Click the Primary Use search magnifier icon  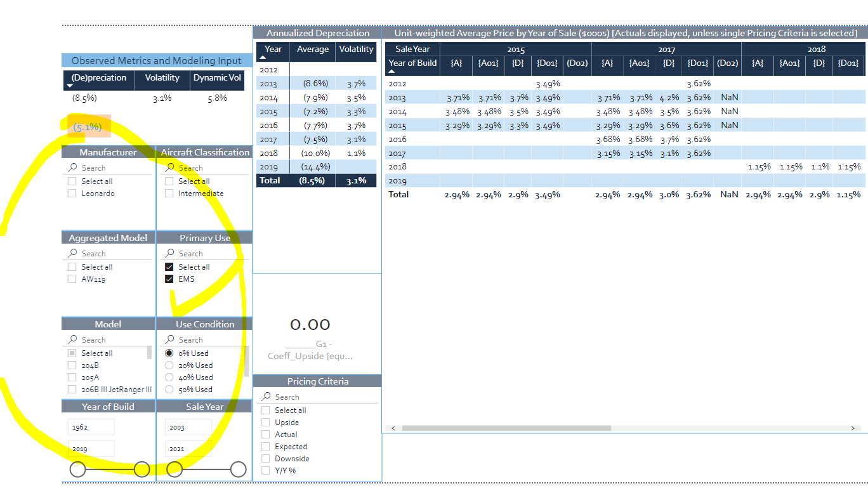tap(170, 253)
